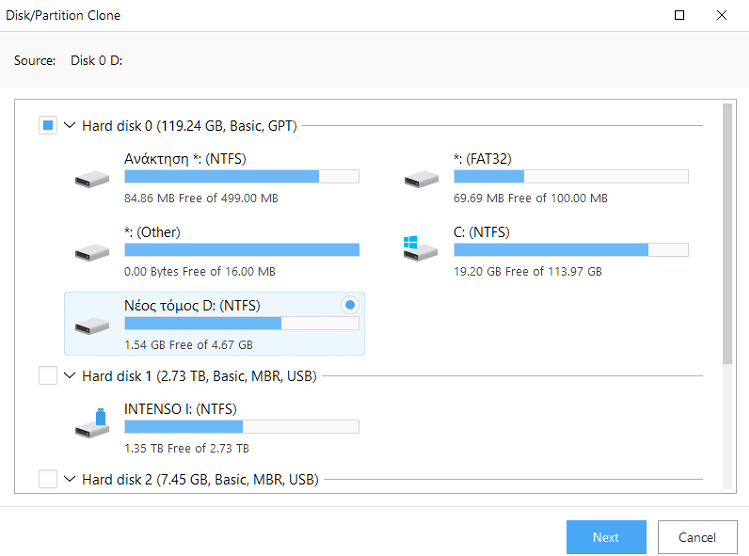Check the Hard disk 2 checkbox
749x556 pixels.
(48, 479)
